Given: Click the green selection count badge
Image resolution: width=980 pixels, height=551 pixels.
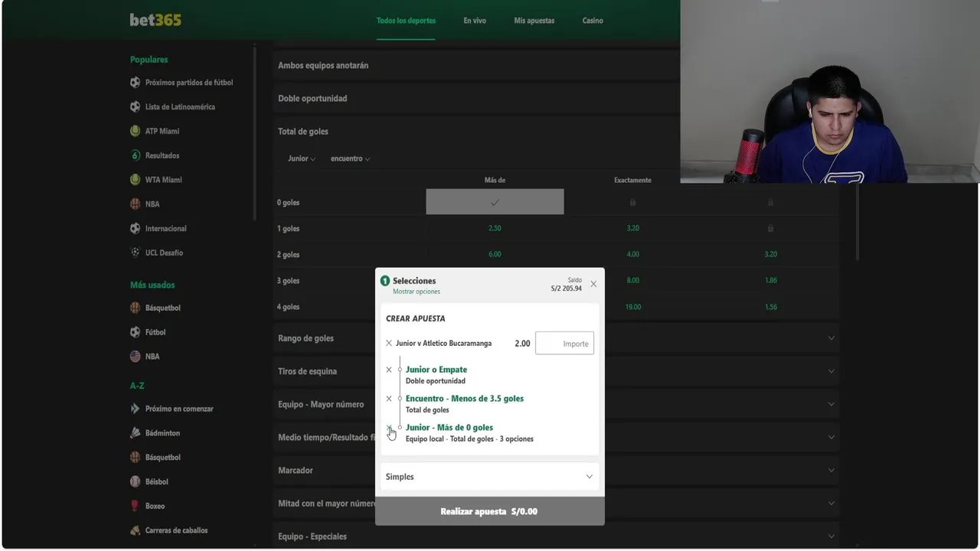Looking at the screenshot, I should click(x=385, y=281).
